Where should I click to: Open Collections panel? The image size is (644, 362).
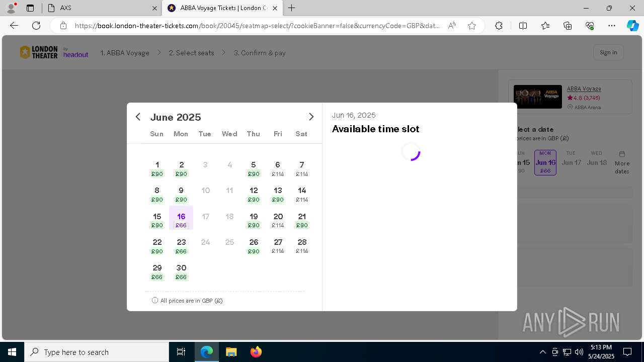coord(568,26)
